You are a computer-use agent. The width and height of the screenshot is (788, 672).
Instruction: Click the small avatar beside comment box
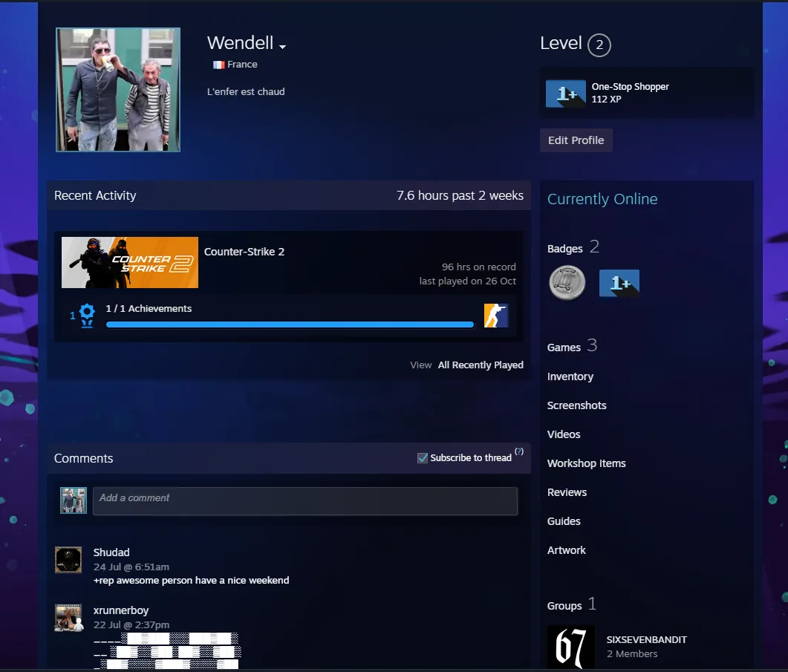[74, 500]
